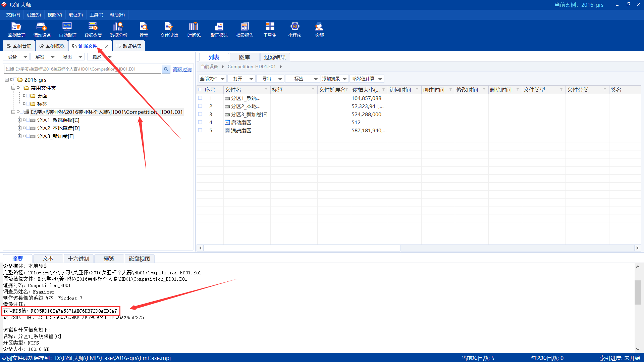
Task: Click 启动扇区 file icon in list
Action: 227,122
